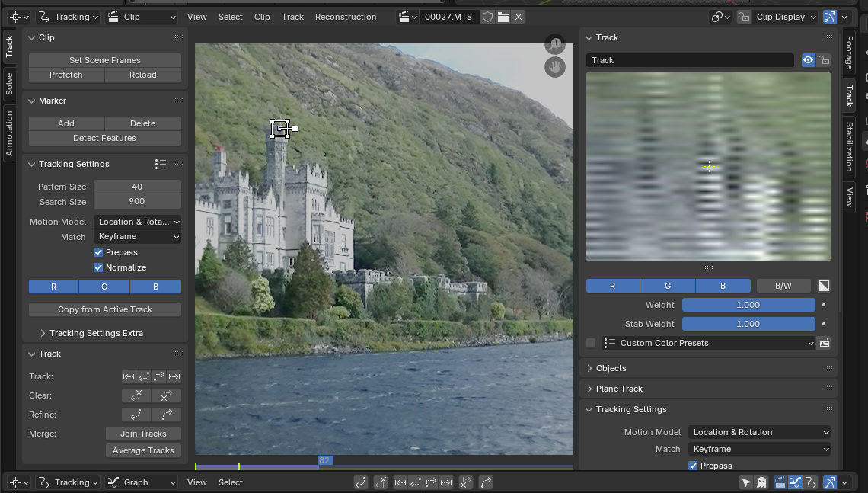Click arrow selection filter icon in graph header
Screen dimensions: 868x493
coord(746,482)
